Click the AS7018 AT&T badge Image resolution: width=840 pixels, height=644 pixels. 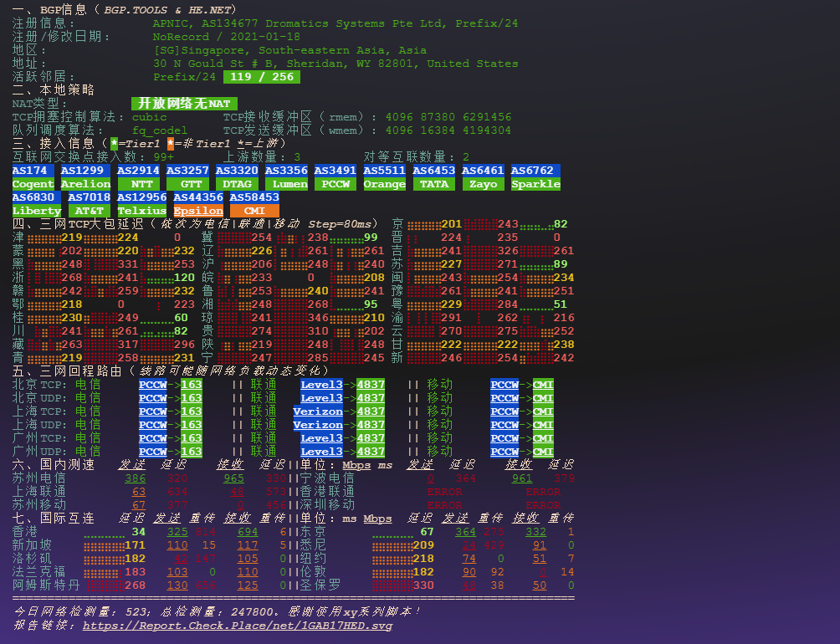click(x=89, y=205)
